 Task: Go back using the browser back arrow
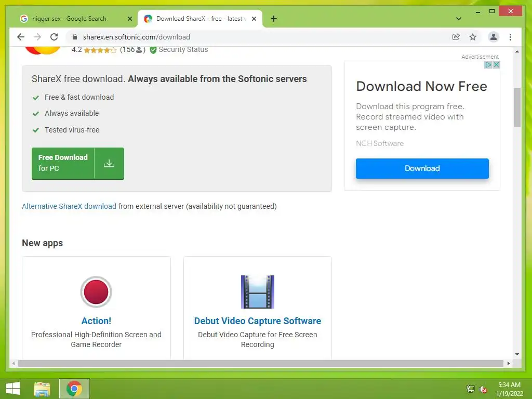point(21,37)
